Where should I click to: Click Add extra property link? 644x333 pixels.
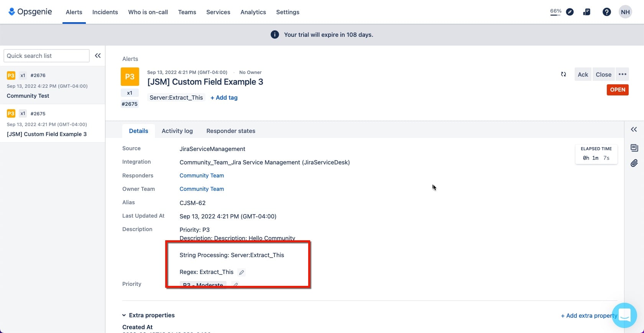click(589, 316)
